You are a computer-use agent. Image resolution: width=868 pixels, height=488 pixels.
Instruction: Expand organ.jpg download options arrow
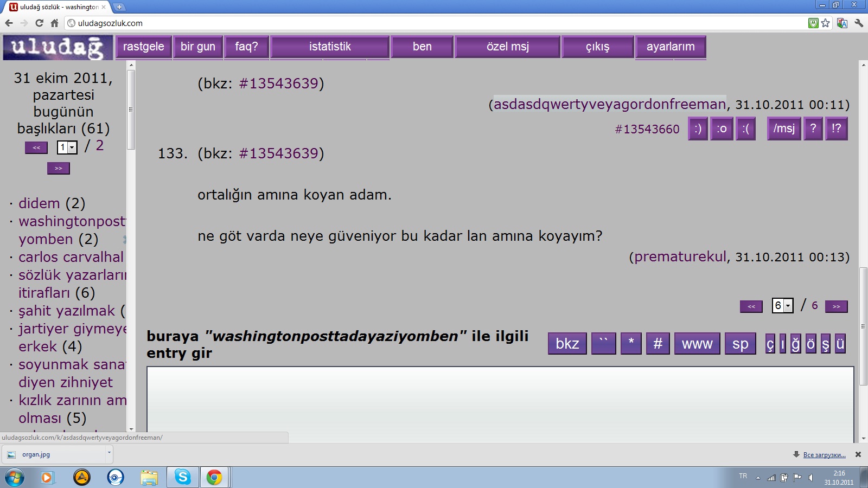109,453
